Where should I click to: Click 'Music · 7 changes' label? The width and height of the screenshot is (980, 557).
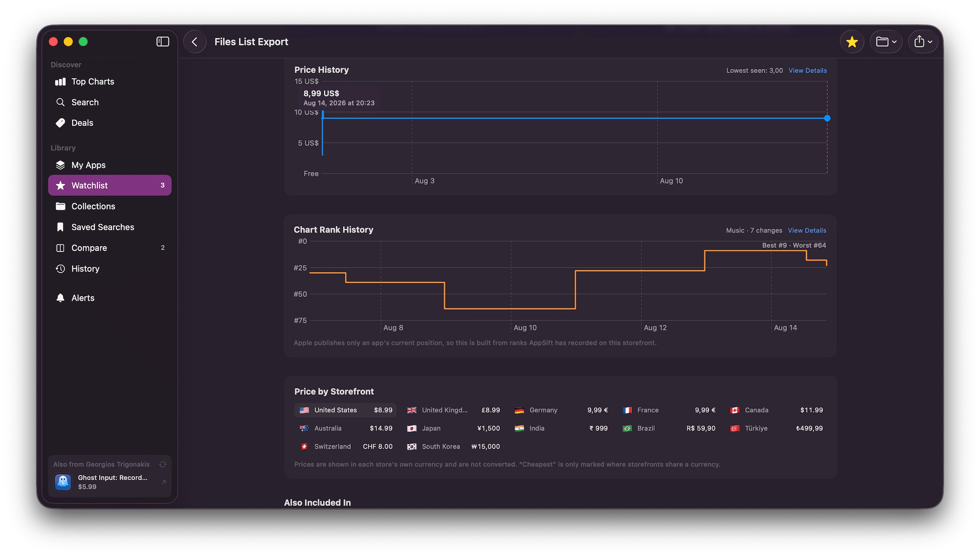point(754,230)
